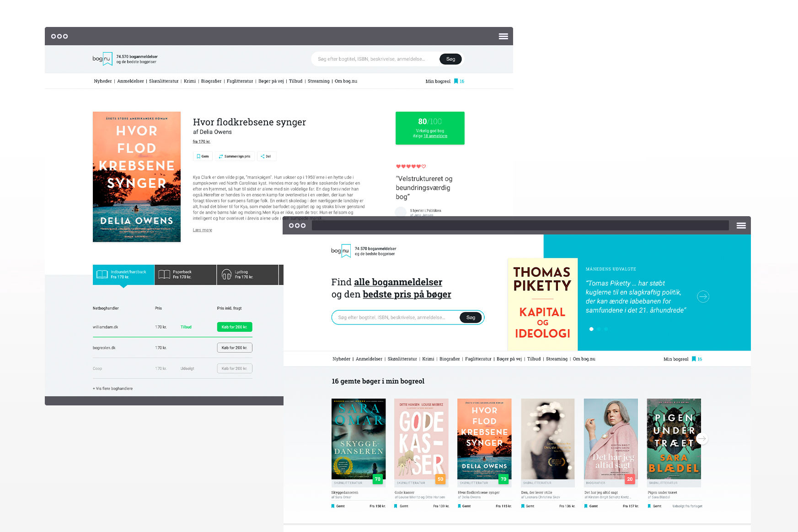
Task: Select the first dot of the banner carousel
Action: pos(591,329)
